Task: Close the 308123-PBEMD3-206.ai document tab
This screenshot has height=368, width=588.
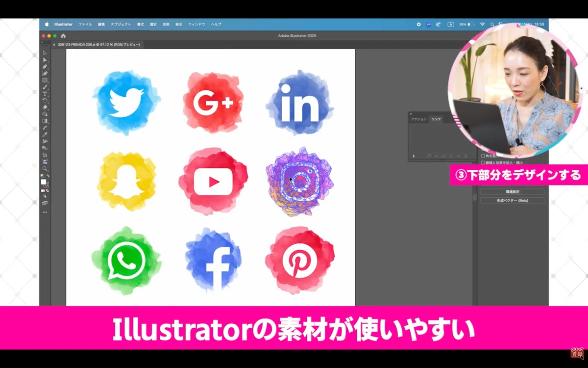Action: 54,45
